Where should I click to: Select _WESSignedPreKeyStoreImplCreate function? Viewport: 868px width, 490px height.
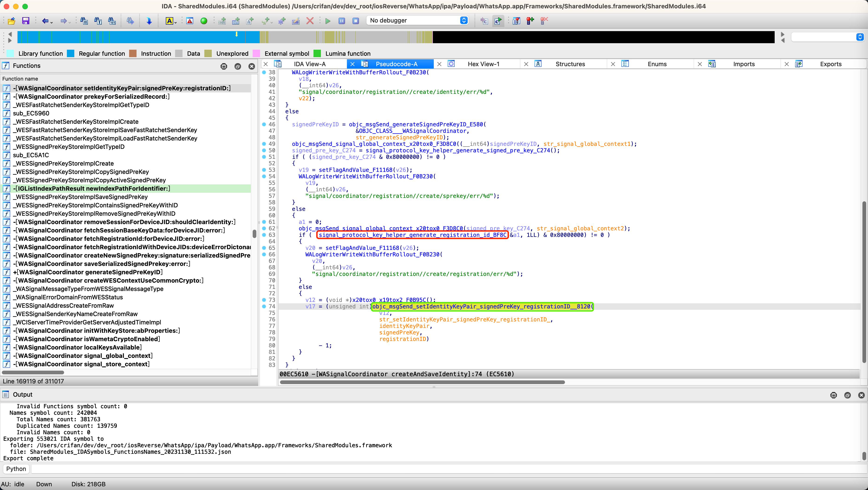125,163
